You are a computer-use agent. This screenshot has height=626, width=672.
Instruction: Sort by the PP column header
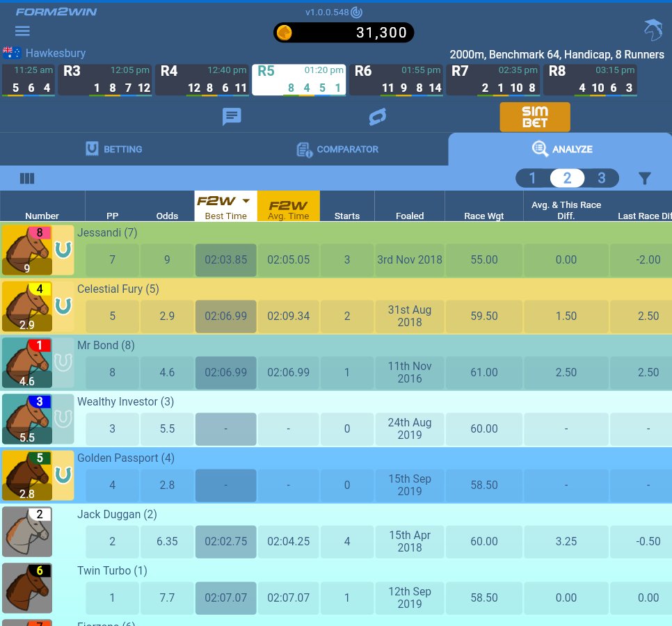[112, 216]
